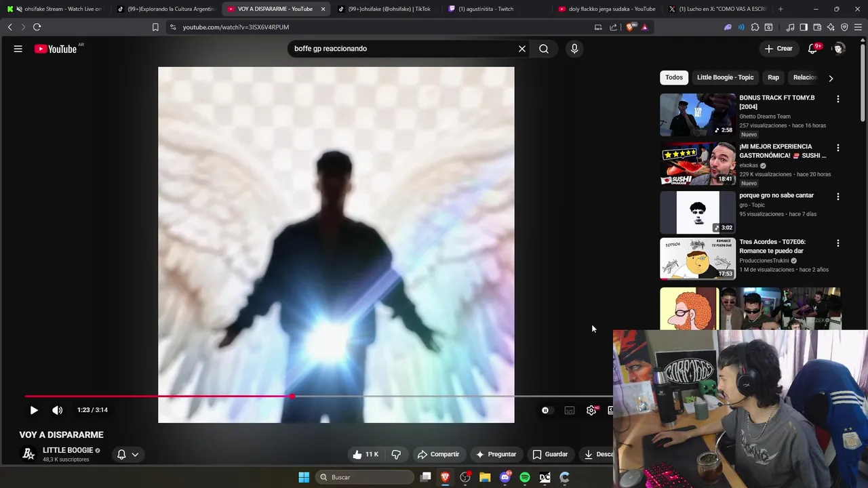The width and height of the screenshot is (868, 488).
Task: Open Brave VPN shield icon
Action: [844, 27]
